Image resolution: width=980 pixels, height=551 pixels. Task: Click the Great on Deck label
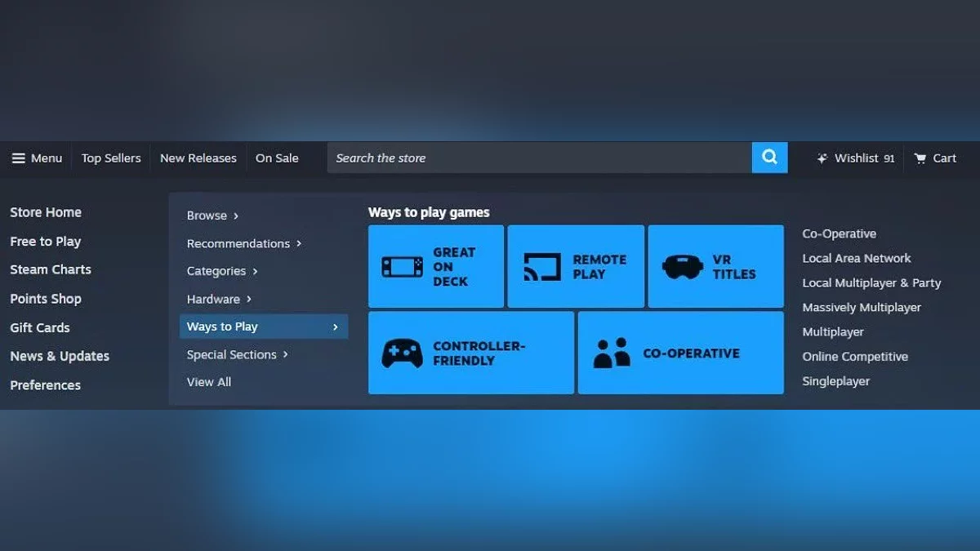[x=454, y=267]
